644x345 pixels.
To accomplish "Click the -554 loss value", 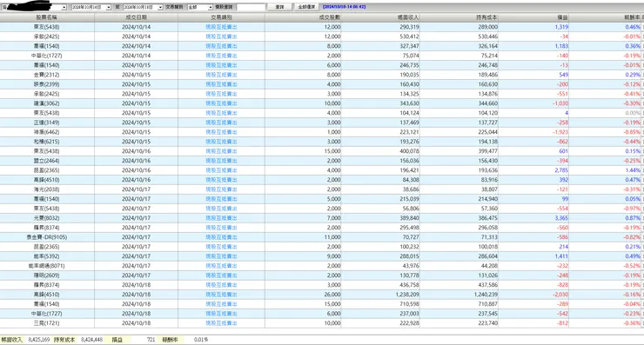I will (x=563, y=209).
